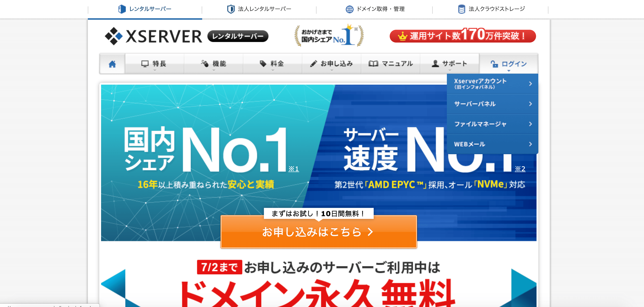Expand the サポート menu
Viewport: 644px width, 307px height.
tap(450, 64)
